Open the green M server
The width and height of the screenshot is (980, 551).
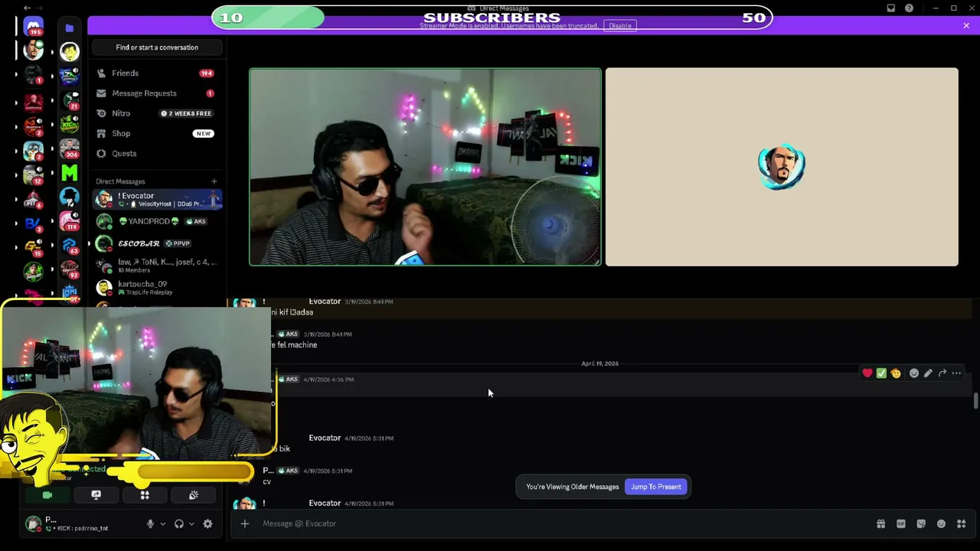coord(70,173)
